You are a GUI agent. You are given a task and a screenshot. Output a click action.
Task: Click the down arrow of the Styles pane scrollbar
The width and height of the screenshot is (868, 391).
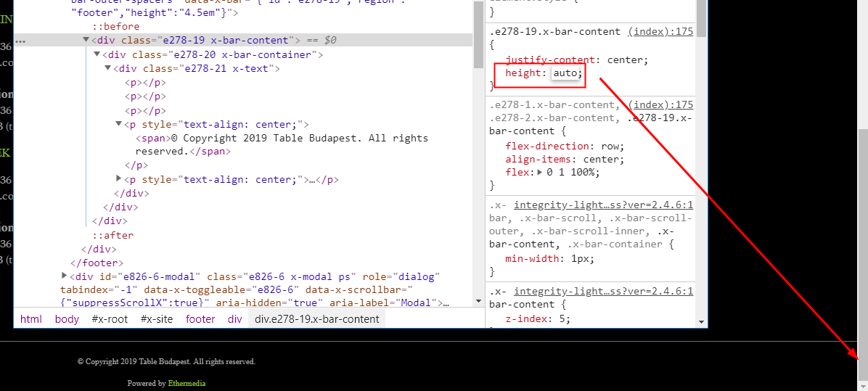[701, 321]
